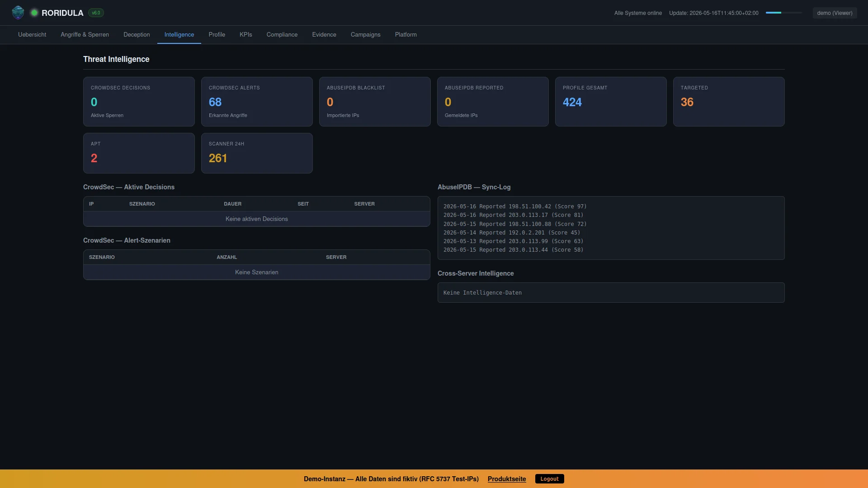Click the Targeted card showing 36
This screenshot has height=488, width=868.
click(729, 102)
